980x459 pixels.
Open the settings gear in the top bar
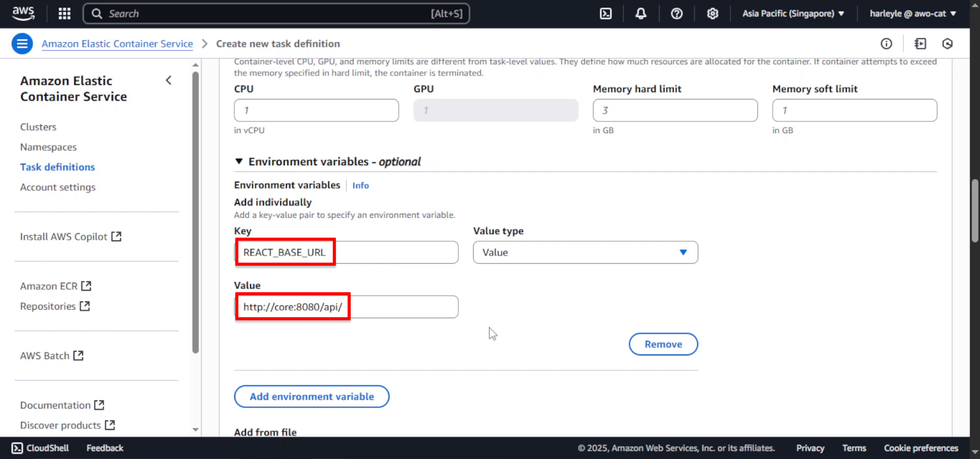pos(713,14)
